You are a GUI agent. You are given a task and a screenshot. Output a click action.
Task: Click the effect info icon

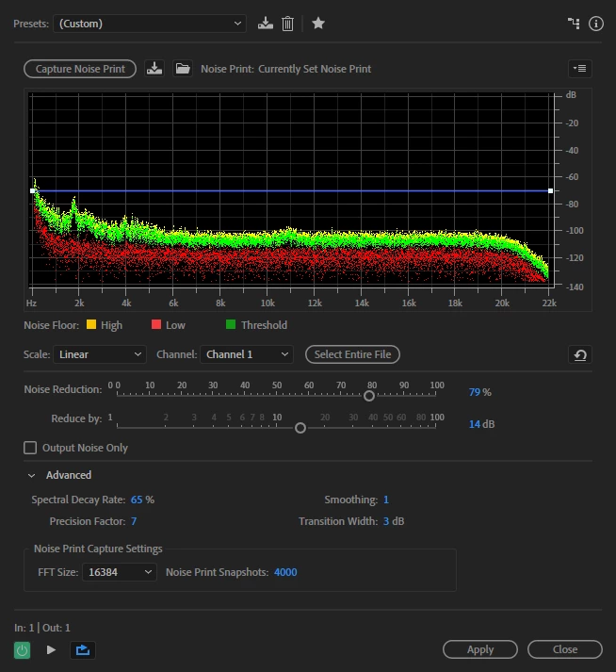tap(596, 24)
